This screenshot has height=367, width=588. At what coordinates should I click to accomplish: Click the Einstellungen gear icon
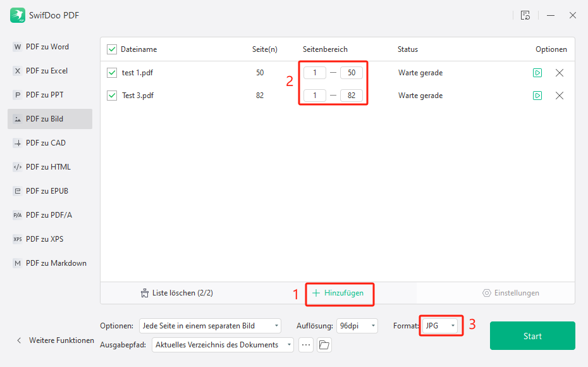pyautogui.click(x=487, y=293)
